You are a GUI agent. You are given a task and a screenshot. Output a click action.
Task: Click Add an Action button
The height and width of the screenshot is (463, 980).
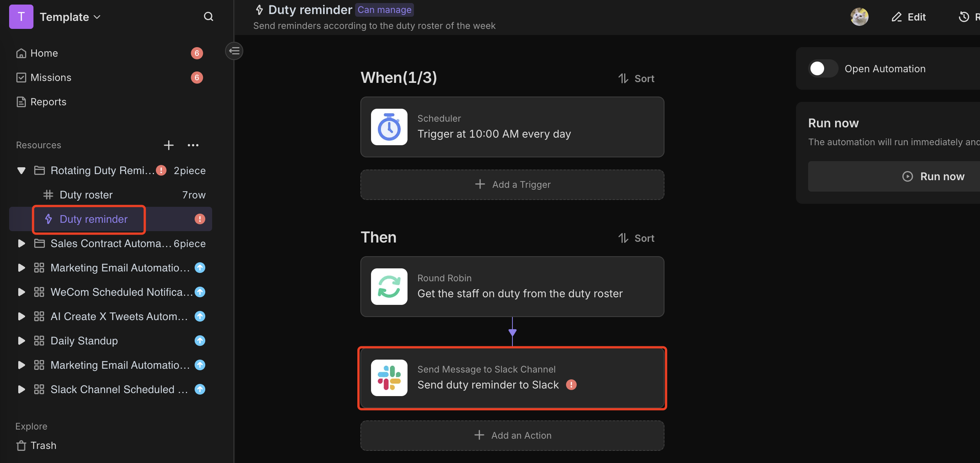(x=512, y=435)
